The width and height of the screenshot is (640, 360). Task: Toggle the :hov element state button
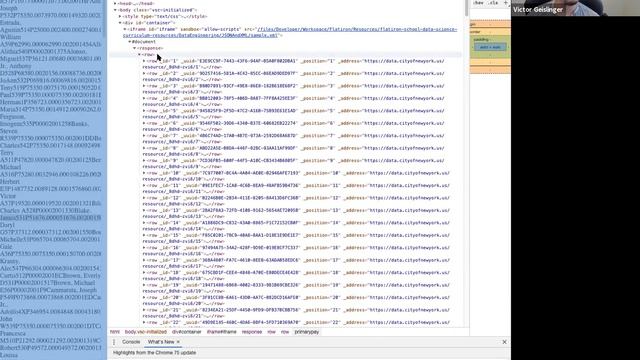pyautogui.click(x=478, y=3)
